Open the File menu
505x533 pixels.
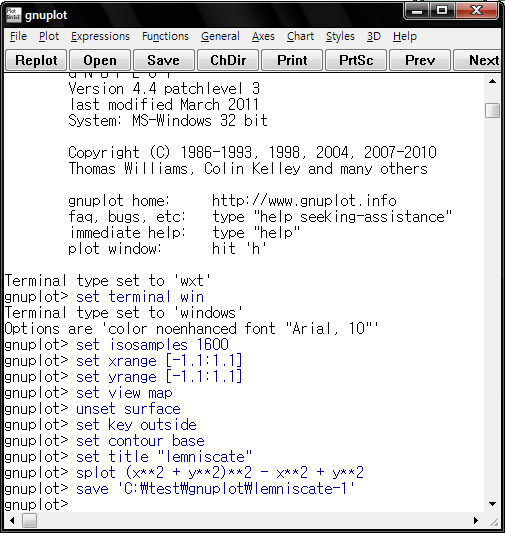point(18,36)
